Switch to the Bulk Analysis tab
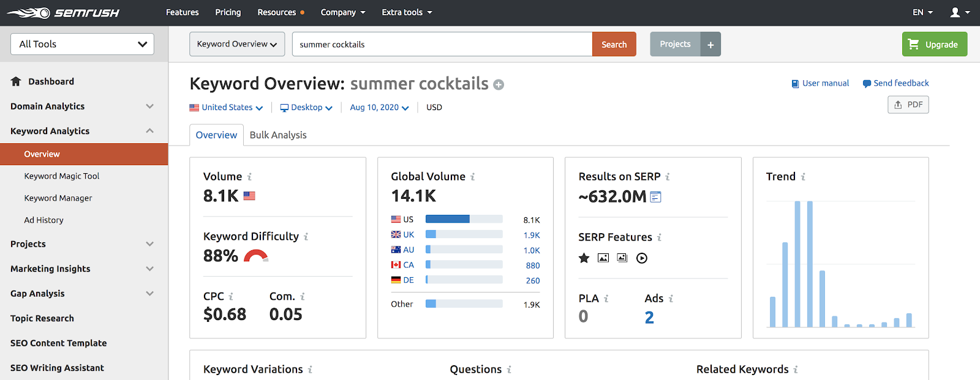This screenshot has width=980, height=380. click(x=278, y=135)
